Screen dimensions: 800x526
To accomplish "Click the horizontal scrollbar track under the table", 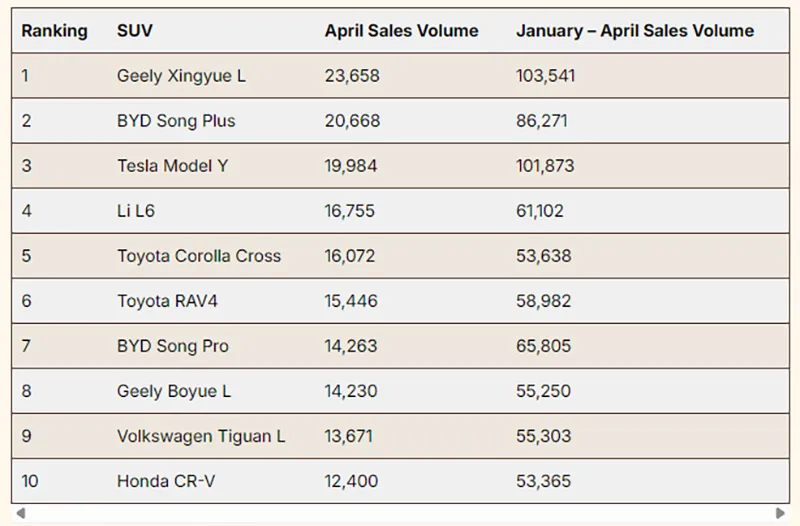I will tap(400, 514).
